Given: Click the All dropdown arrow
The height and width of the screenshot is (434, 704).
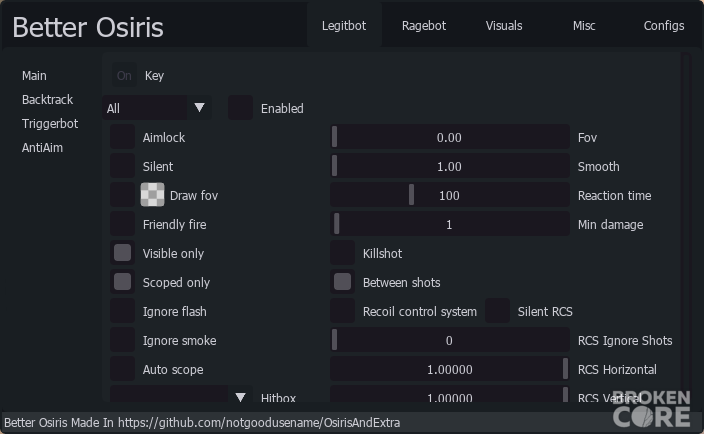Looking at the screenshot, I should tap(199, 108).
